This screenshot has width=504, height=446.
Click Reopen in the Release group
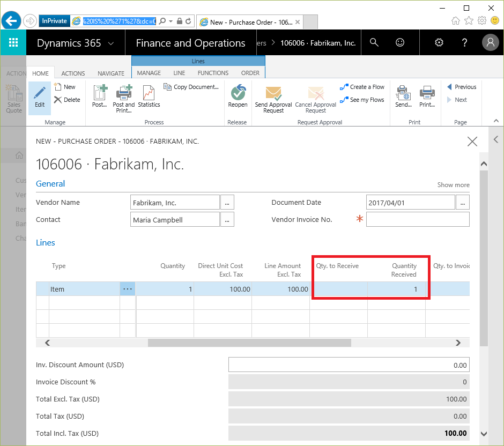coord(238,96)
